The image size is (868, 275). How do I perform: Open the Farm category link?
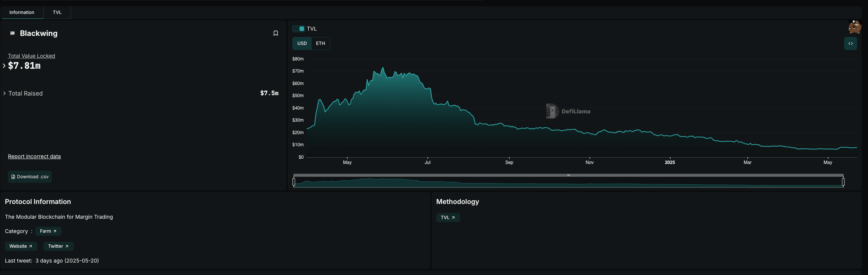(48, 231)
